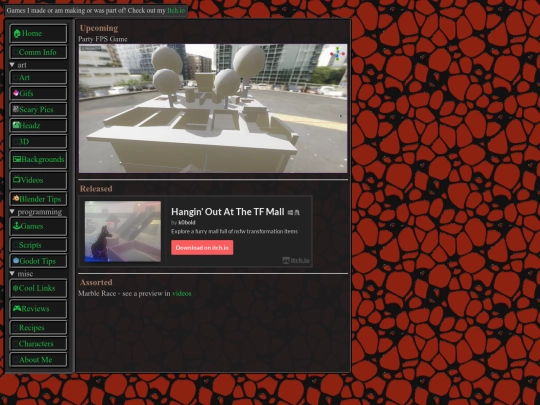This screenshot has height=405, width=540.
Task: Click the Godot logo icon beside Godot Tips
Action: (x=15, y=261)
